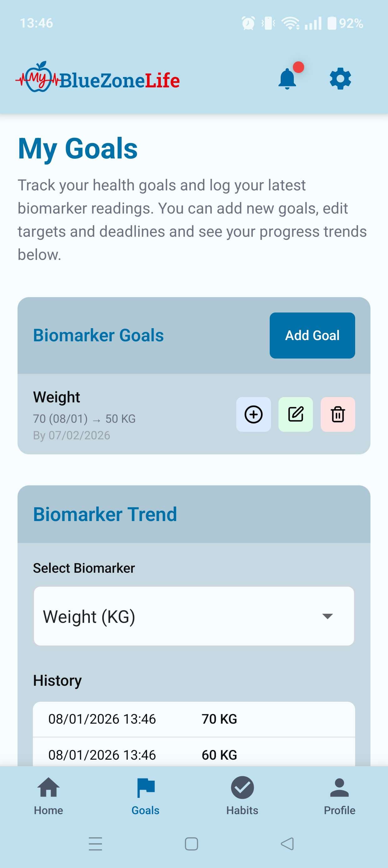Viewport: 388px width, 868px height.
Task: Tap Android home square button
Action: 191,844
